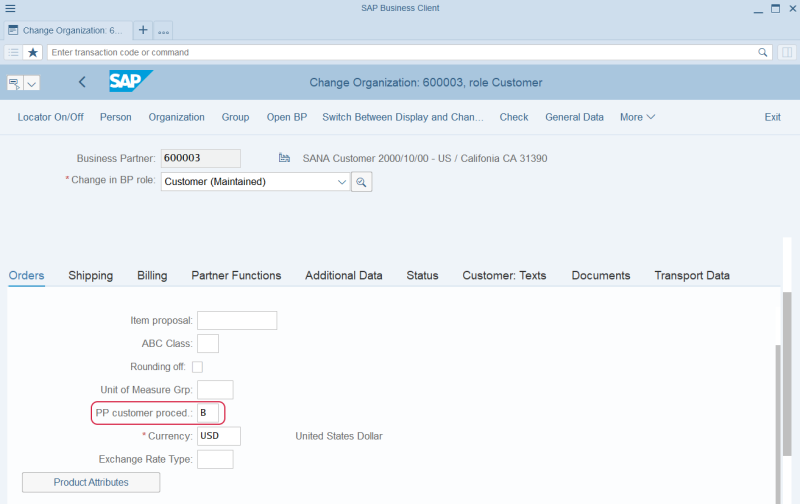Click the command field icon in header
The image size is (800, 504).
tap(14, 83)
